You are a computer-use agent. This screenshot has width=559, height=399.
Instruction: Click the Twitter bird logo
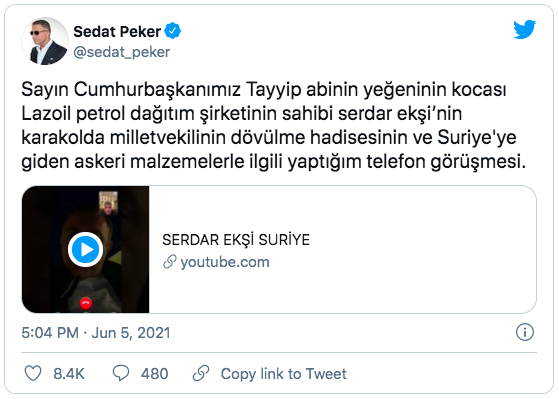524,30
